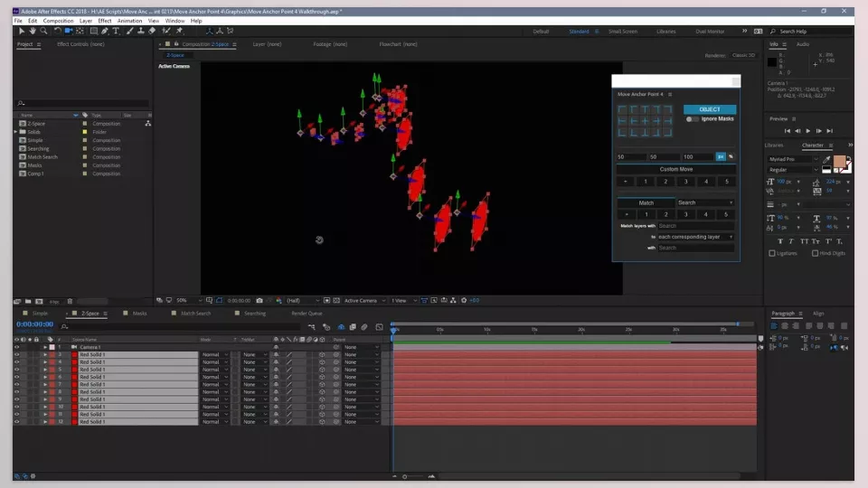This screenshot has height=488, width=868.
Task: Open the 'each corresponding layer' dropdown
Action: click(x=695, y=237)
